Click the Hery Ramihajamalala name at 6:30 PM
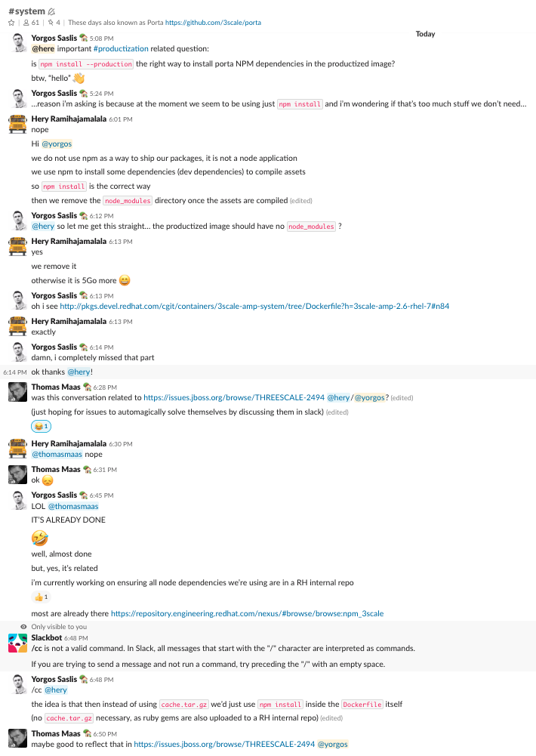Image resolution: width=536 pixels, height=756 pixels. click(x=69, y=443)
